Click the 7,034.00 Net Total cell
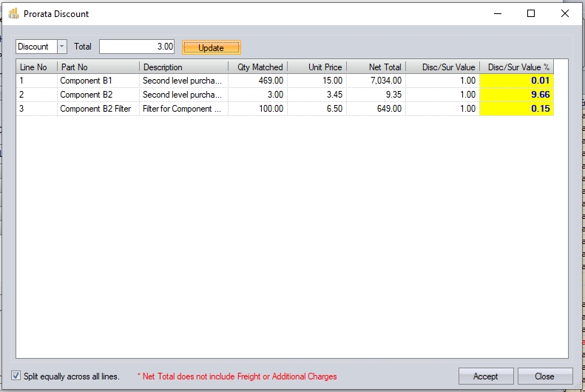 click(x=376, y=81)
